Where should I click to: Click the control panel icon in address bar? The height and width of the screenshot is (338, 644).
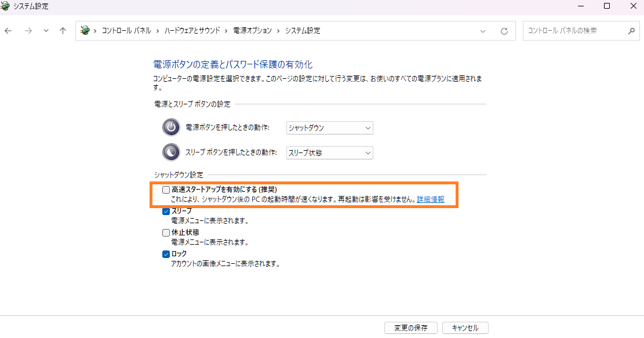click(85, 30)
